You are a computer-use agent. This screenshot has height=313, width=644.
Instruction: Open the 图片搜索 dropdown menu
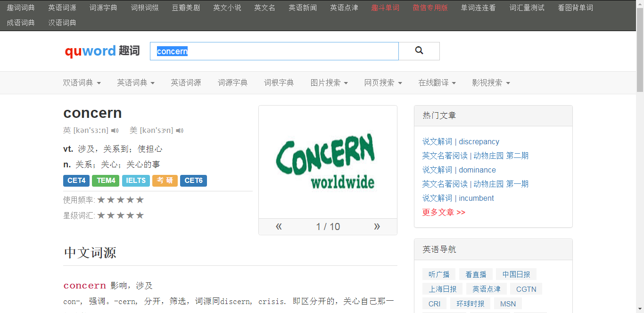click(x=329, y=83)
